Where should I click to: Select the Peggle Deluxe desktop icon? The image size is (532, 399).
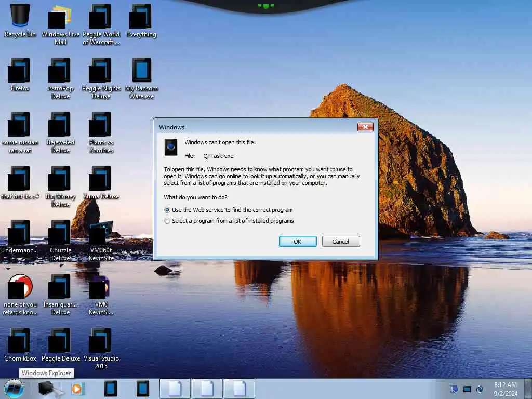click(60, 345)
